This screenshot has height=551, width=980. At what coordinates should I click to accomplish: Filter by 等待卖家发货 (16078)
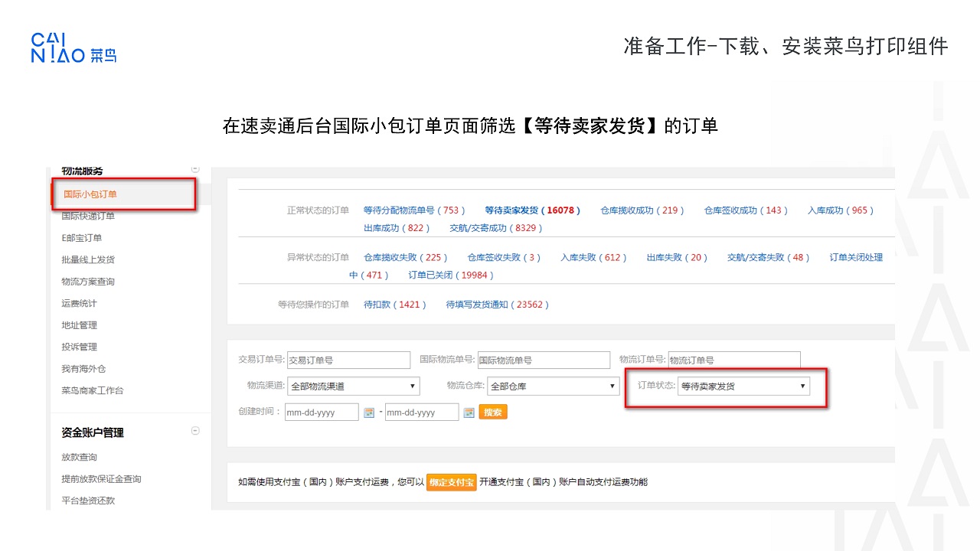coord(533,210)
